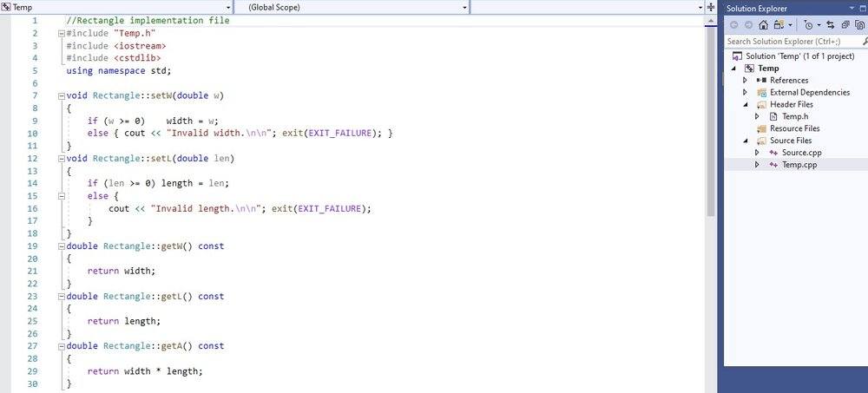Select the Source Files folder label
This screenshot has height=393, width=868.
pyautogui.click(x=791, y=141)
